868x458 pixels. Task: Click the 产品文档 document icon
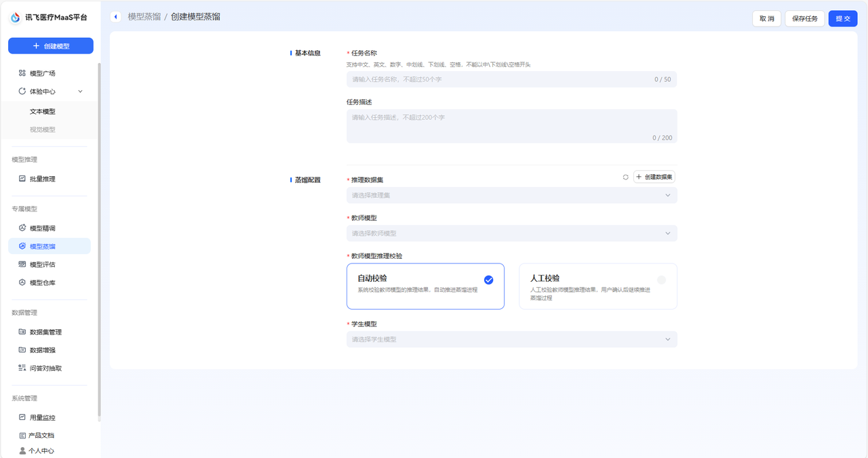click(x=22, y=436)
